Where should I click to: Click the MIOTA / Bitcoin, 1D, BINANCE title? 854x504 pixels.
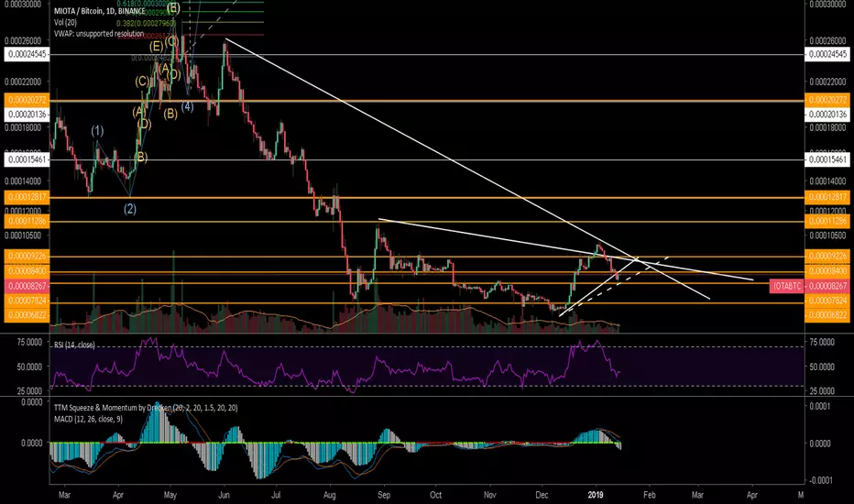coord(99,11)
